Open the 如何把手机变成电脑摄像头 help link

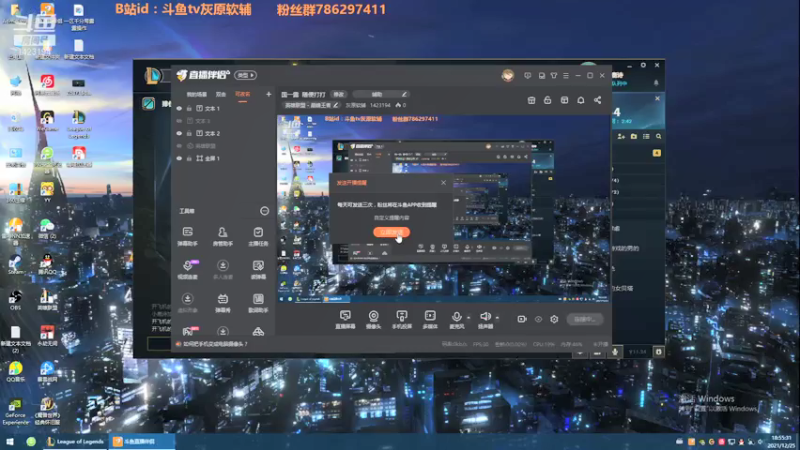[215, 344]
